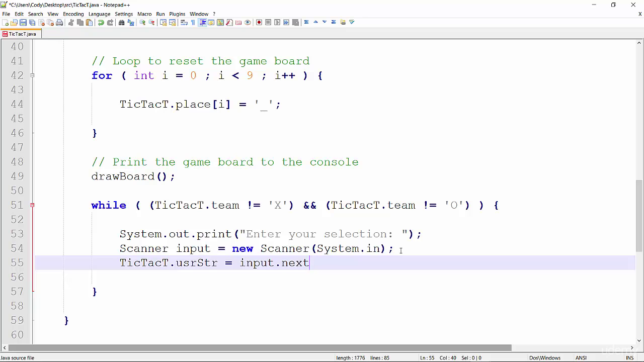The width and height of the screenshot is (644, 362).
Task: Open the Plugins menu
Action: point(177,14)
